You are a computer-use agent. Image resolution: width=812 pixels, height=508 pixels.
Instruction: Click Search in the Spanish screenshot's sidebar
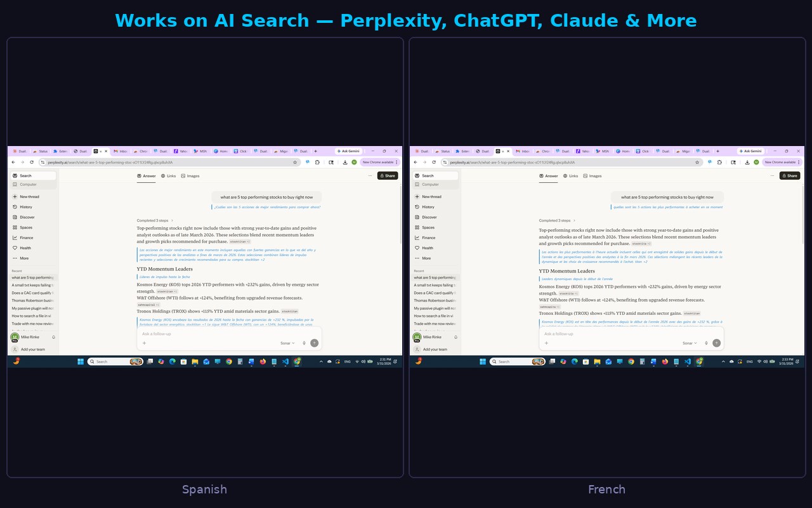(34, 176)
